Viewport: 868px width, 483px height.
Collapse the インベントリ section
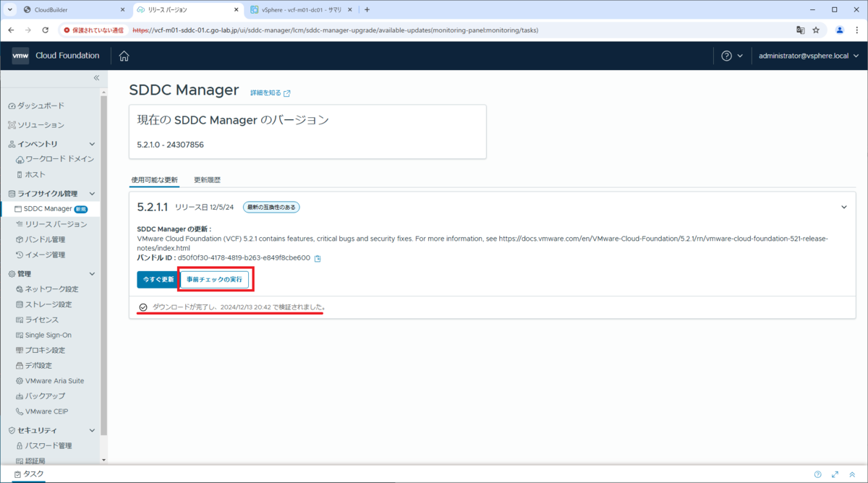[x=92, y=144]
